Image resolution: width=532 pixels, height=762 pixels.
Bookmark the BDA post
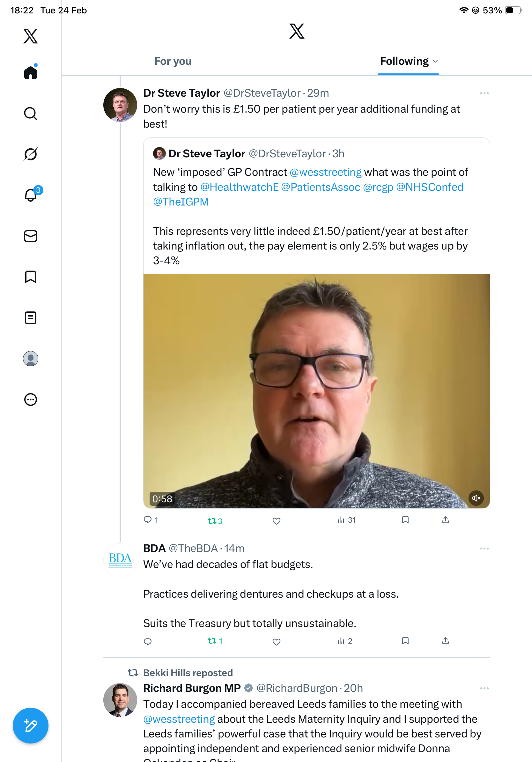pyautogui.click(x=405, y=640)
